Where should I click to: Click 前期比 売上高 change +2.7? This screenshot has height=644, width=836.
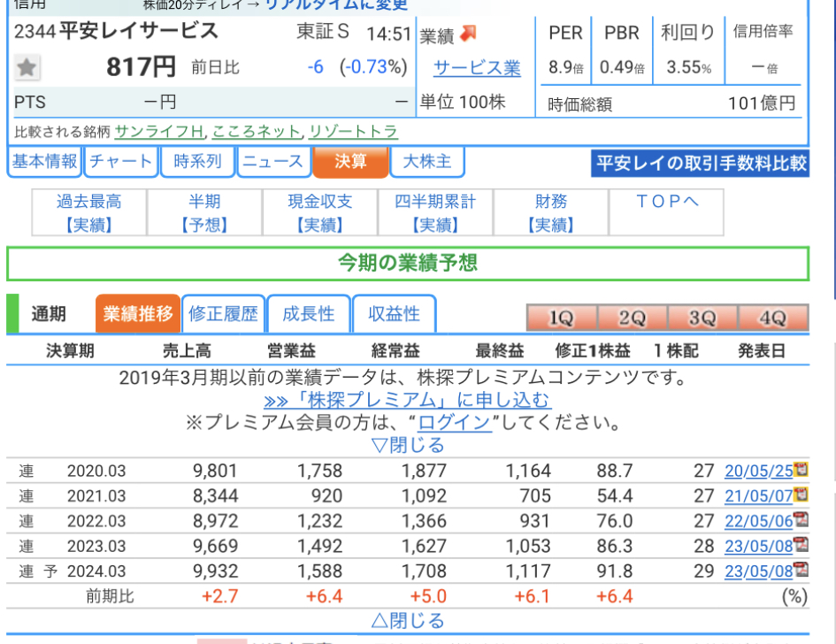(x=219, y=596)
